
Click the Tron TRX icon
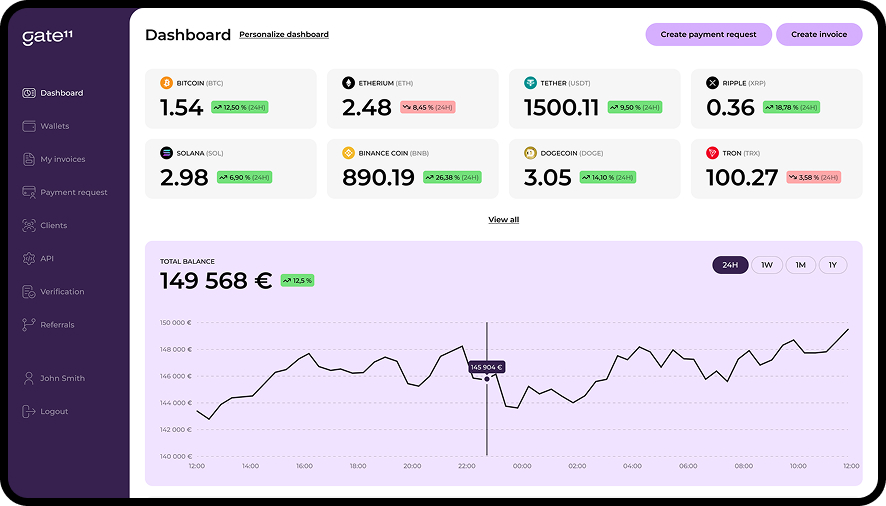tap(712, 153)
